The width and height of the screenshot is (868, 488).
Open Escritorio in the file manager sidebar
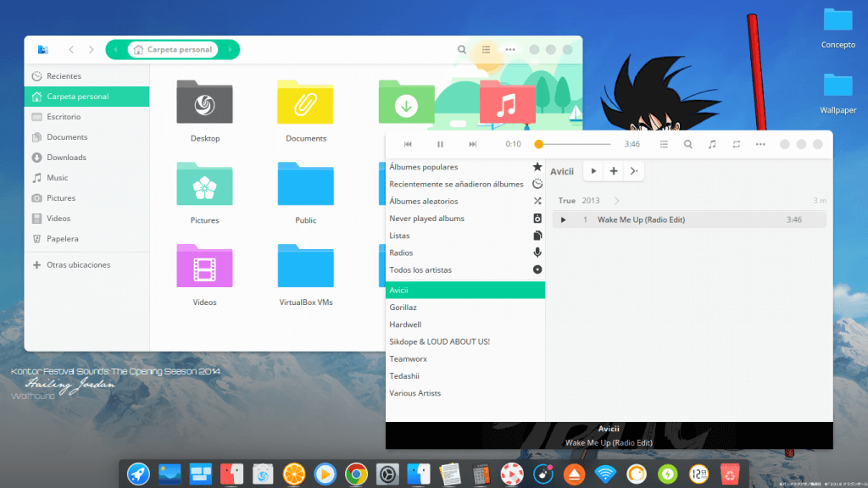tap(87, 117)
